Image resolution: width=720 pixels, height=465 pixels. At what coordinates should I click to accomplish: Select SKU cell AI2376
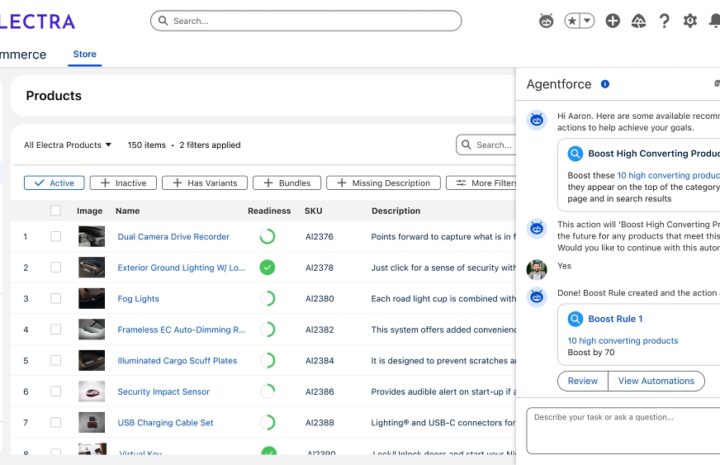319,237
